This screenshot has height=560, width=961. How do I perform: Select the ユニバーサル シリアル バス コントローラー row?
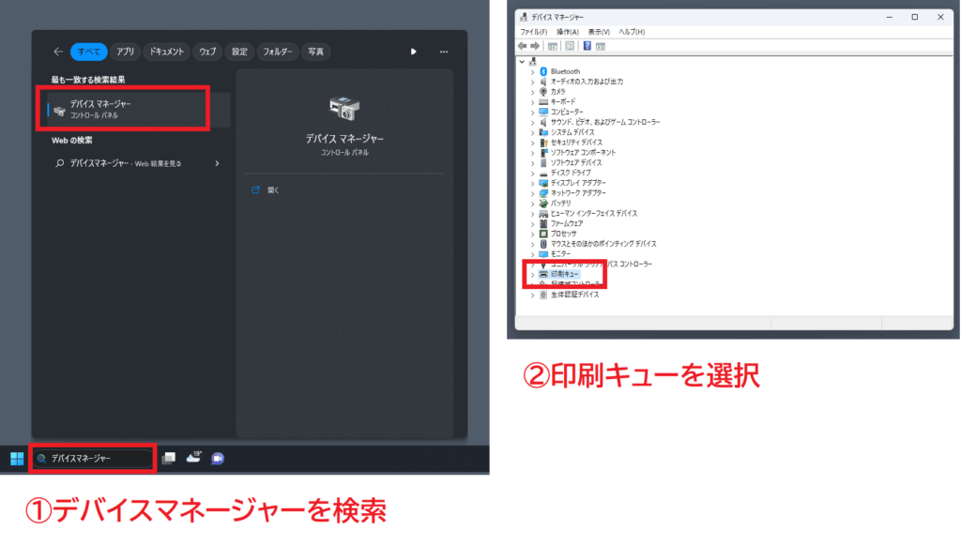coord(602,265)
